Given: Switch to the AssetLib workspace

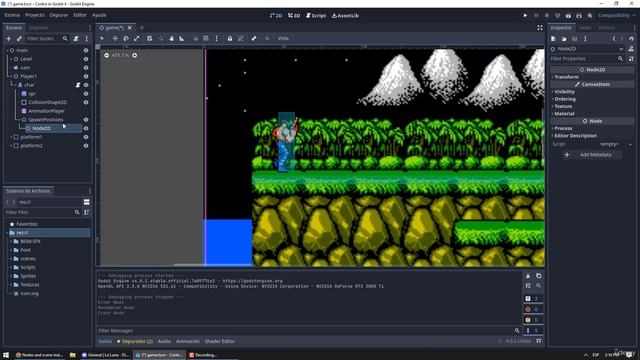Looking at the screenshot, I should [x=345, y=16].
